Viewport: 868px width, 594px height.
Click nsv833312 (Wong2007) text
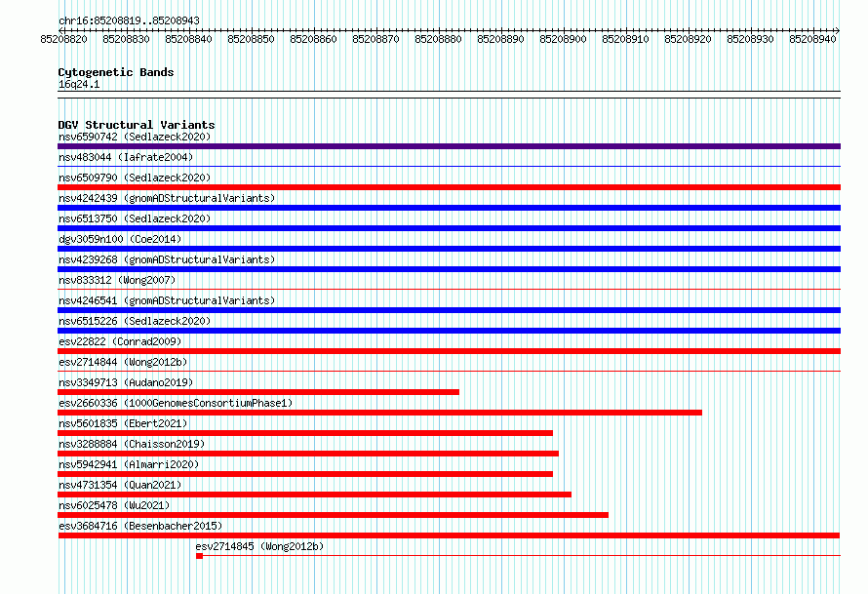pyautogui.click(x=117, y=280)
